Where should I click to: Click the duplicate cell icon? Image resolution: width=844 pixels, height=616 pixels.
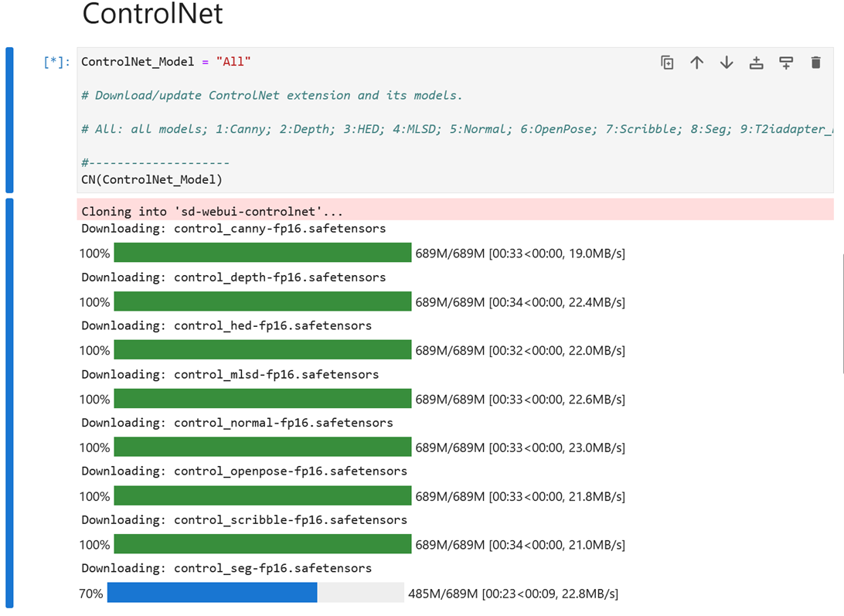[x=667, y=63]
